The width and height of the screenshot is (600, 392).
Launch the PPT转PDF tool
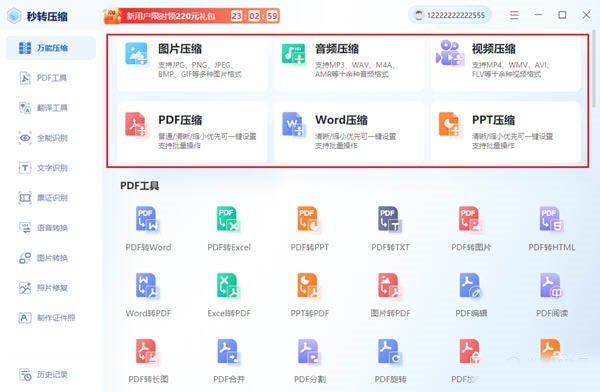(x=310, y=295)
